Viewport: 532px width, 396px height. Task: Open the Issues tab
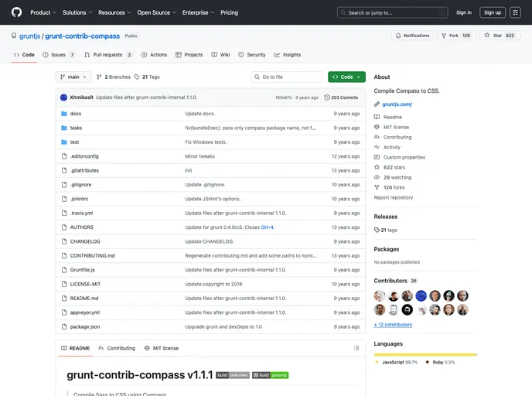[x=59, y=55]
